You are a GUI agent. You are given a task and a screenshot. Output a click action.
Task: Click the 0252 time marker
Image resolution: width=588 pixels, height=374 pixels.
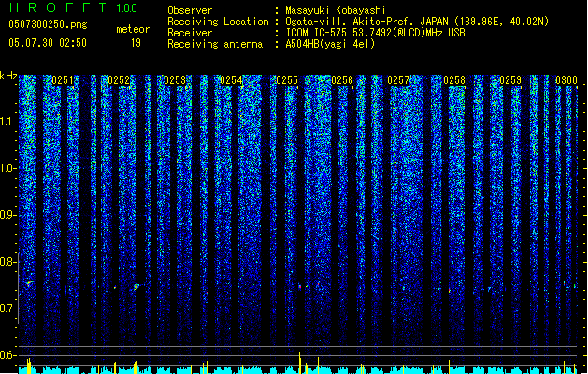[119, 80]
